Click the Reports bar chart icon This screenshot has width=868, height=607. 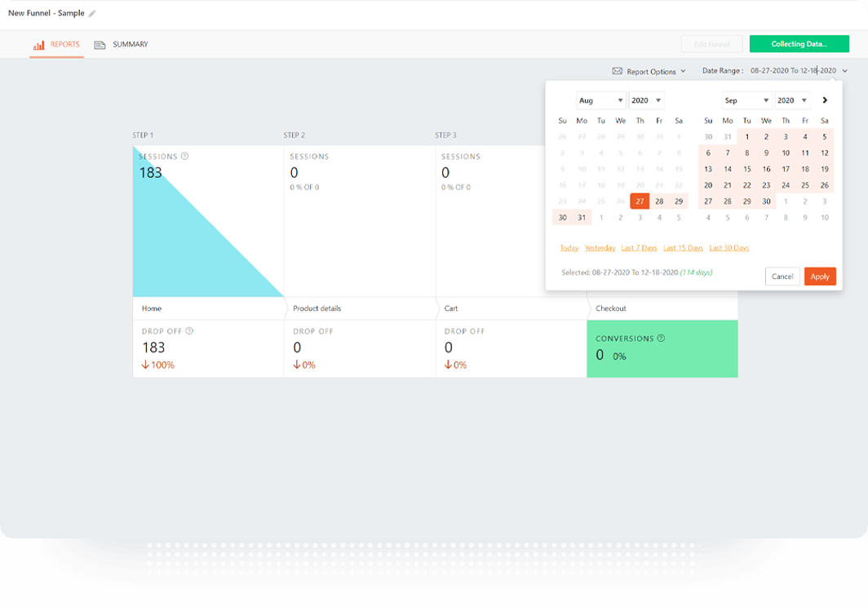(x=38, y=45)
